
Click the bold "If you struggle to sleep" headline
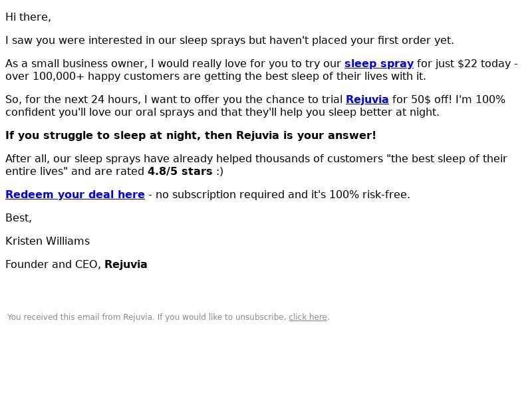tap(191, 136)
